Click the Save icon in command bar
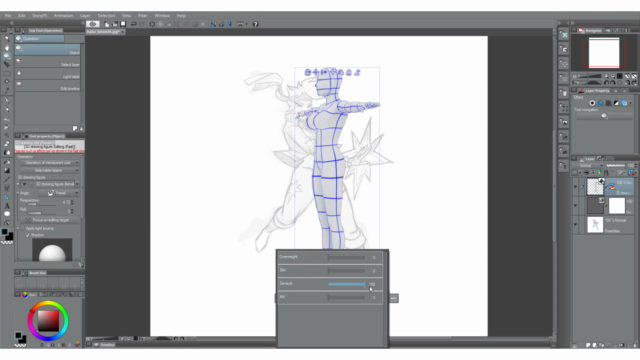 point(123,24)
